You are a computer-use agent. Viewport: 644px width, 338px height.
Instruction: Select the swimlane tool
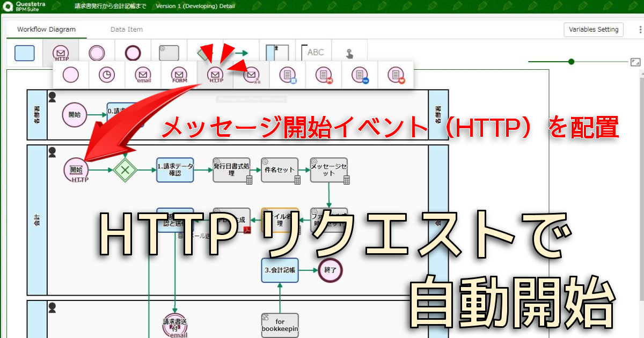click(x=277, y=53)
